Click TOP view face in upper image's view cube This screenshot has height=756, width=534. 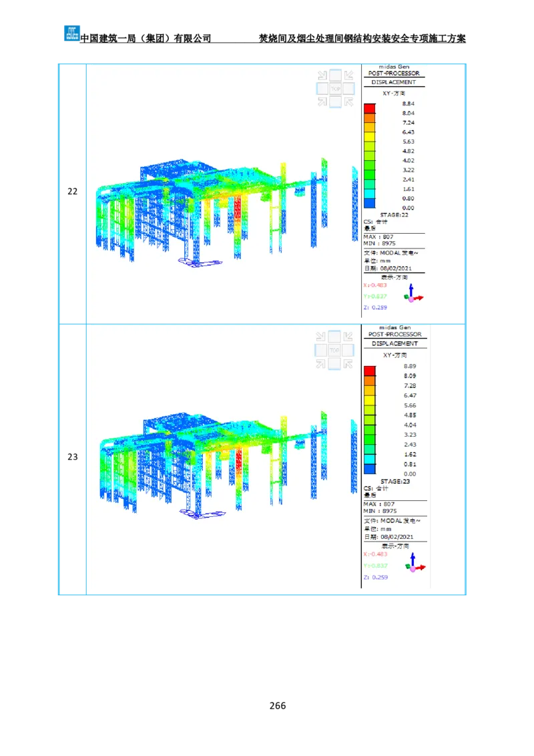tap(335, 88)
